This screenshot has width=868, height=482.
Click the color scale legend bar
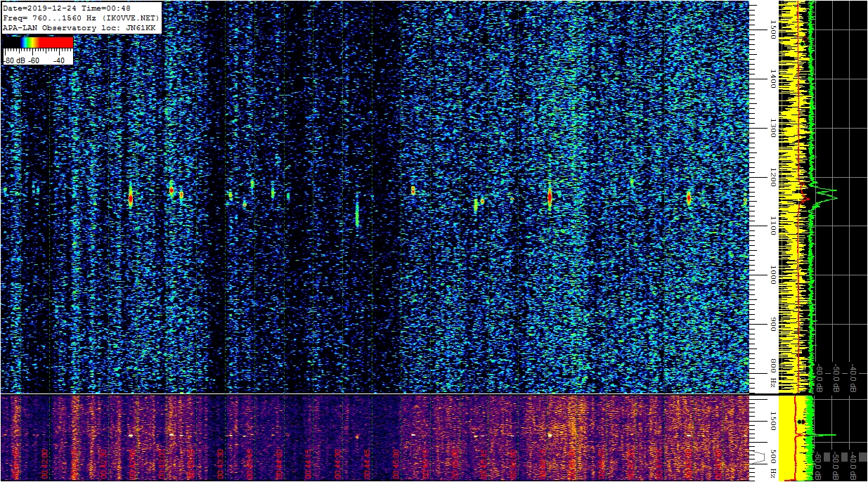click(x=38, y=43)
